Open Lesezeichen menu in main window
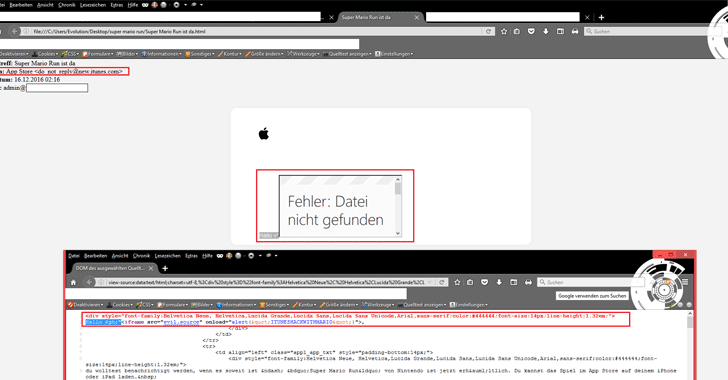 coord(93,5)
